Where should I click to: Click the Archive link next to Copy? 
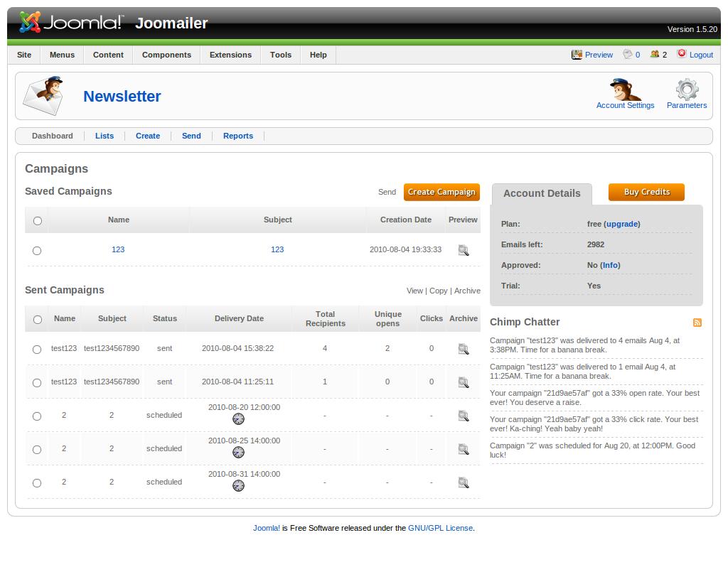click(467, 291)
